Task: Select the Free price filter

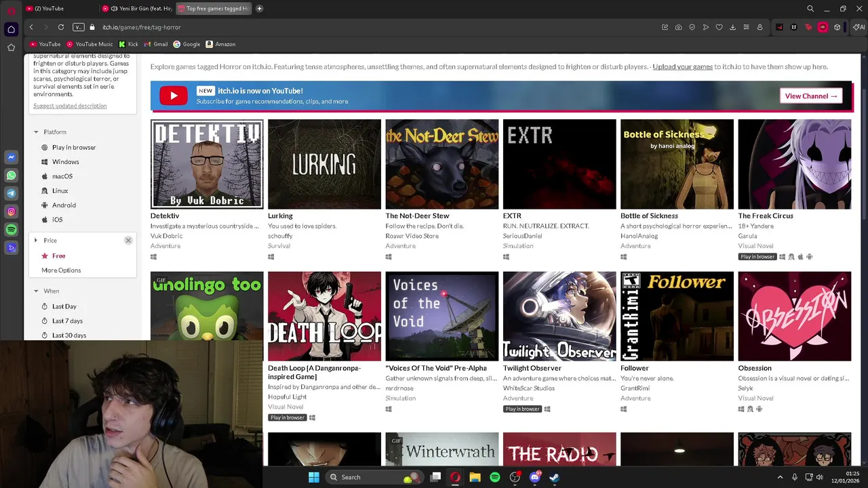Action: (x=58, y=256)
